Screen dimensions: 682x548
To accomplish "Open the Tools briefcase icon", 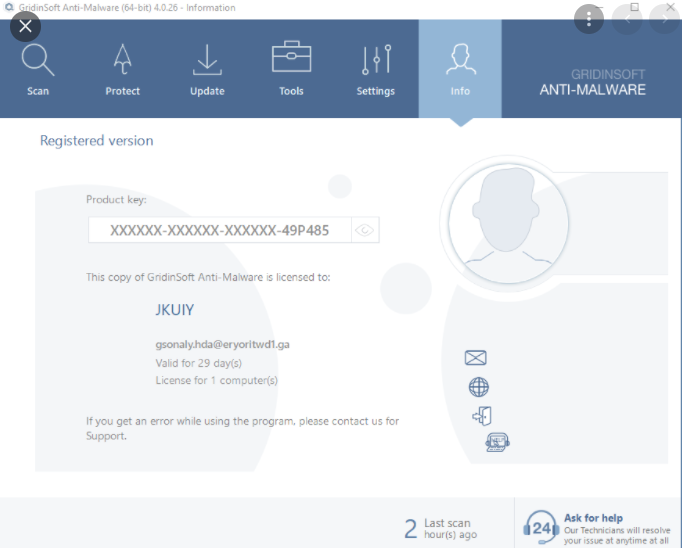I will (x=291, y=57).
